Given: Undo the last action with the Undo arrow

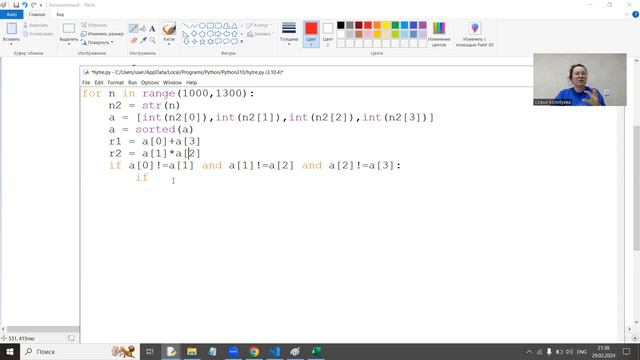Looking at the screenshot, I should [x=25, y=5].
